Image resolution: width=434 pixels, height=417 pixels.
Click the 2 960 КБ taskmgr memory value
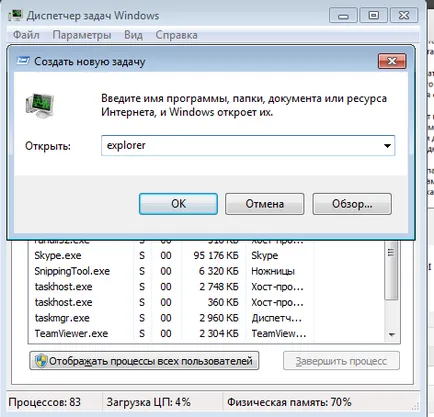click(219, 318)
